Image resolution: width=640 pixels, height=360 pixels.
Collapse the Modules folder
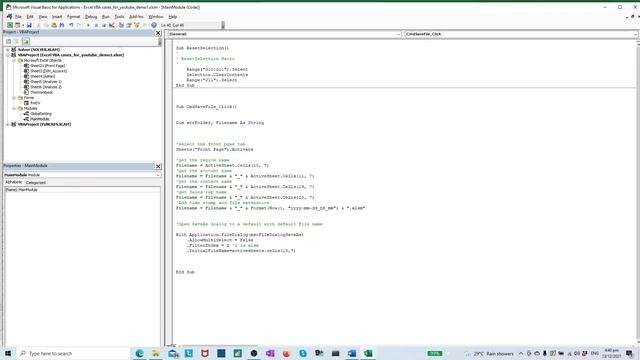click(x=14, y=109)
